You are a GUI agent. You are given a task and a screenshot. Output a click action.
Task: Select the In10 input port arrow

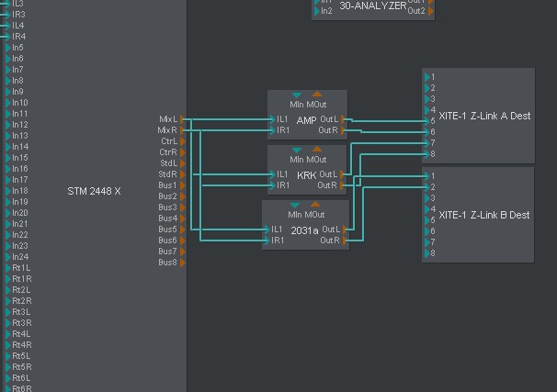coord(8,103)
